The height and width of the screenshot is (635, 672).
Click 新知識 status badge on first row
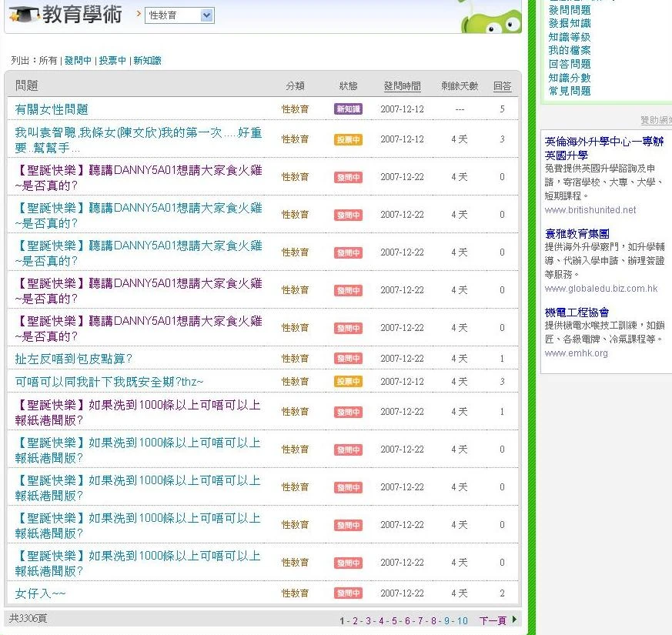click(348, 109)
